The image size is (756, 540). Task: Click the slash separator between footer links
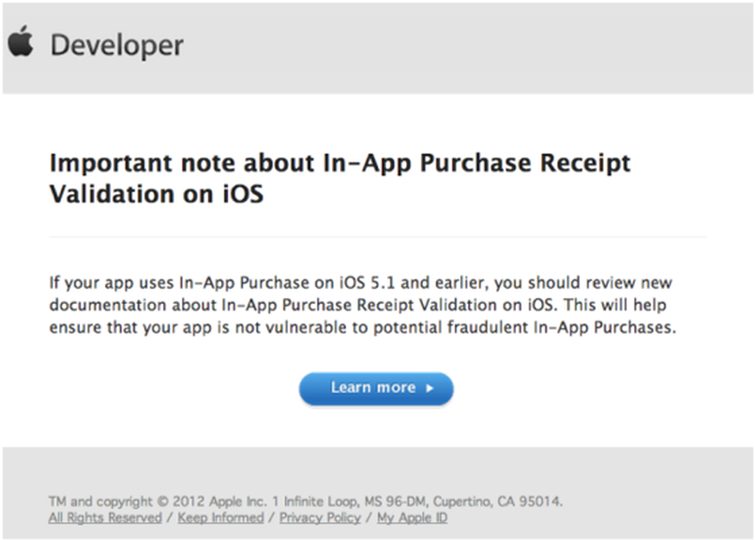pyautogui.click(x=169, y=518)
